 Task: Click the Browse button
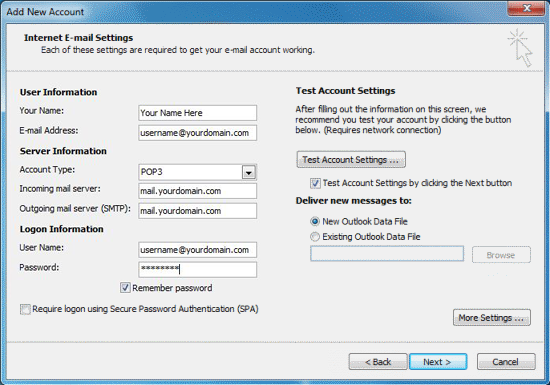[501, 255]
